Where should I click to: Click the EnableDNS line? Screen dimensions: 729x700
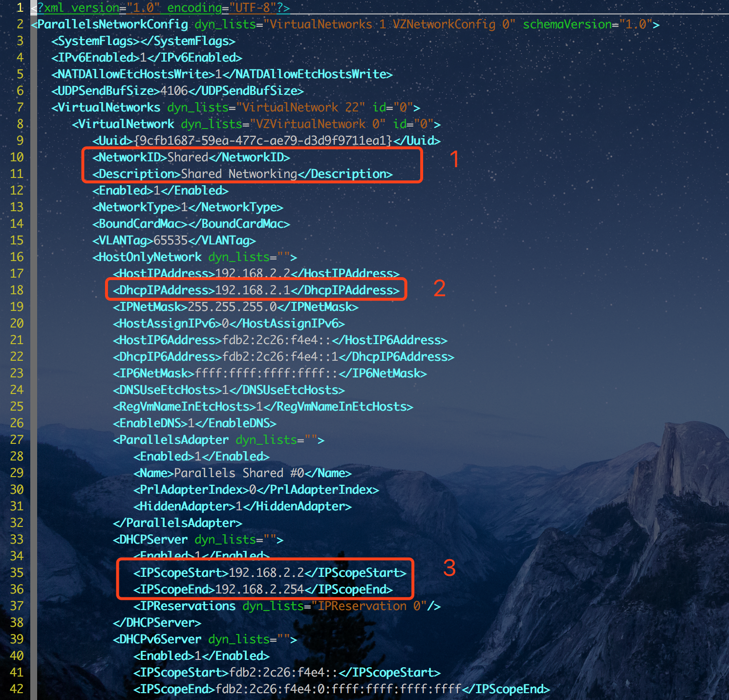[195, 423]
